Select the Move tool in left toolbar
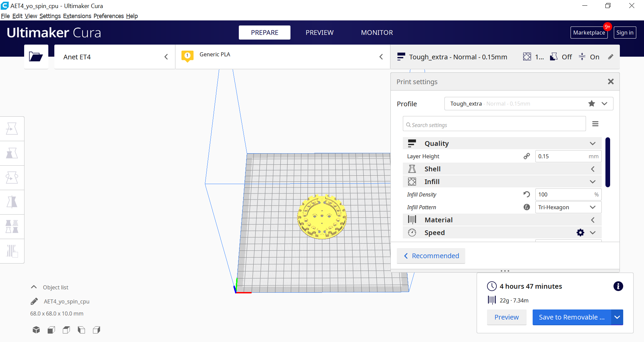This screenshot has height=342, width=644. 12,129
